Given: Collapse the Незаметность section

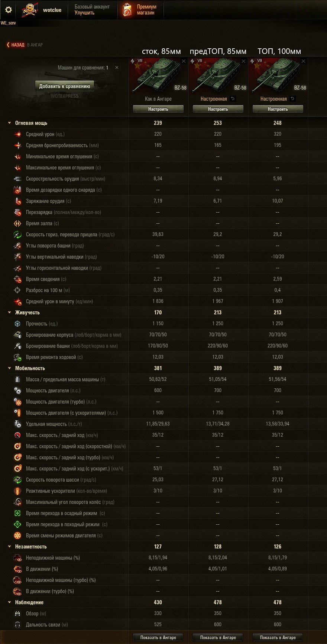Looking at the screenshot, I should tap(10, 547).
